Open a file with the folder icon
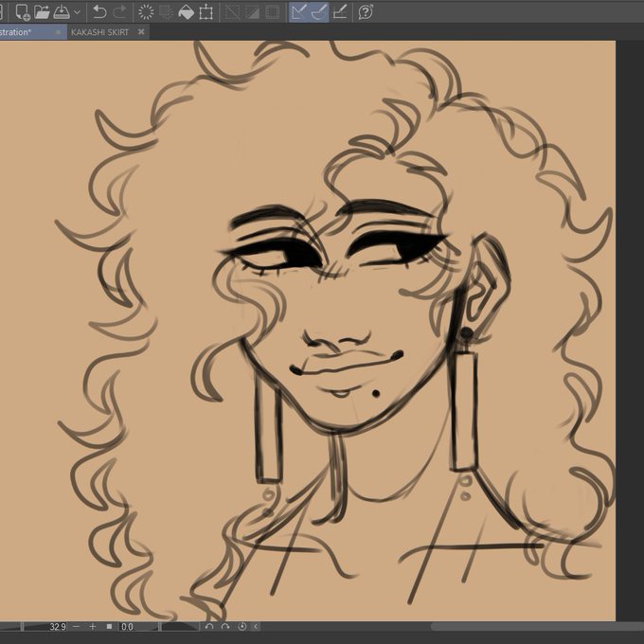This screenshot has width=644, height=644. (42, 12)
